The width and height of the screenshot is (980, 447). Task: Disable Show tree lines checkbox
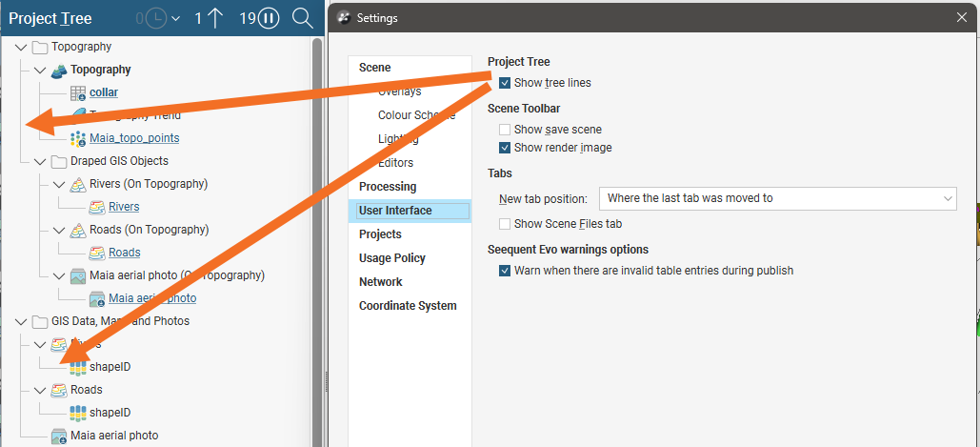505,83
